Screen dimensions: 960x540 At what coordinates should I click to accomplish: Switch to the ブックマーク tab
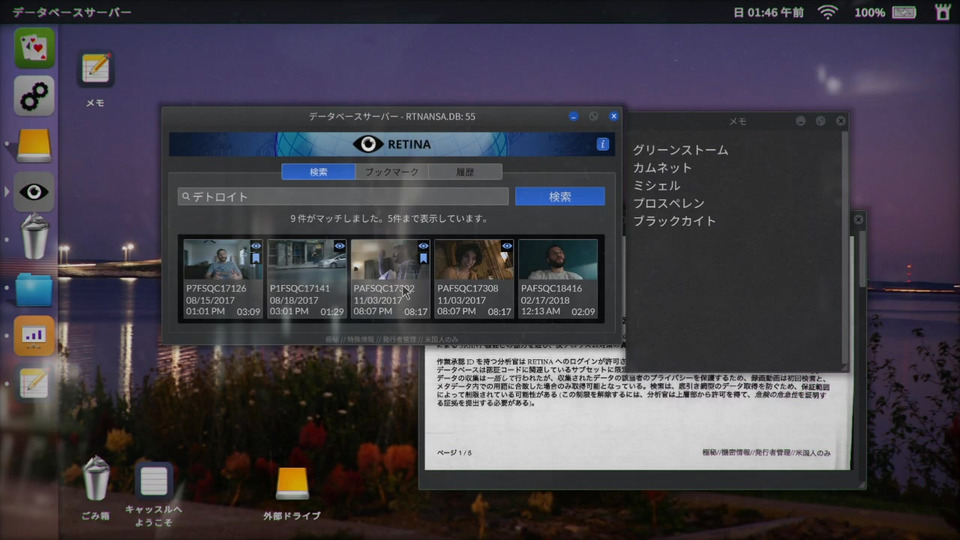(x=392, y=172)
